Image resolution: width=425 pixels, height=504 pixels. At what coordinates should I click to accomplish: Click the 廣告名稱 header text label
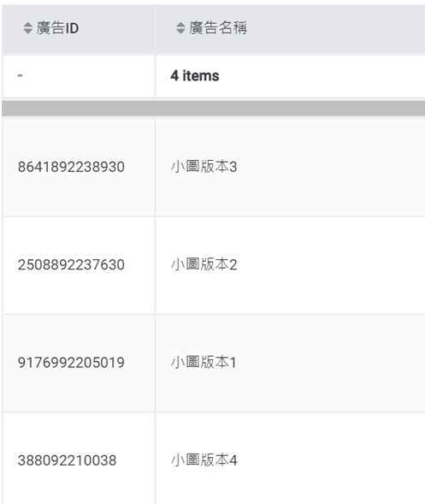[218, 28]
